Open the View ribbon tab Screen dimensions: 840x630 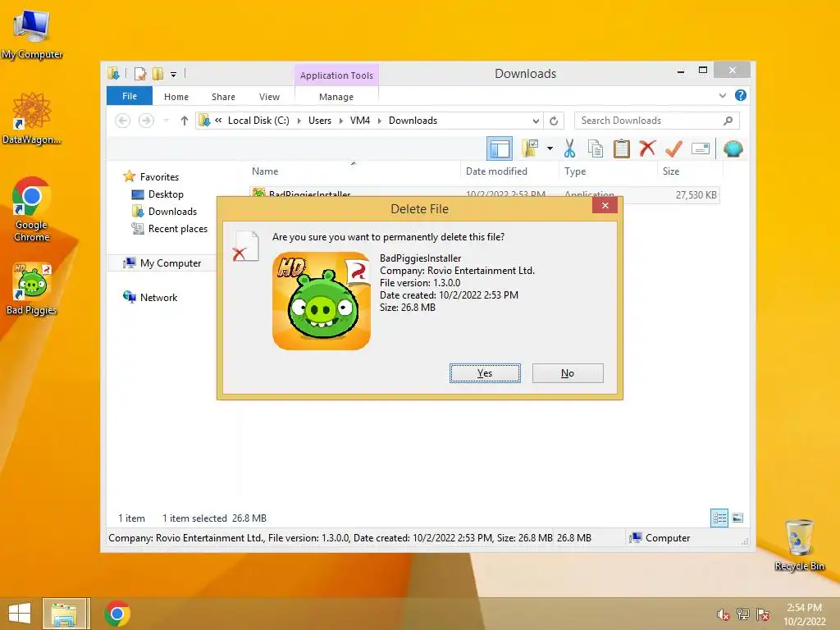click(x=269, y=97)
